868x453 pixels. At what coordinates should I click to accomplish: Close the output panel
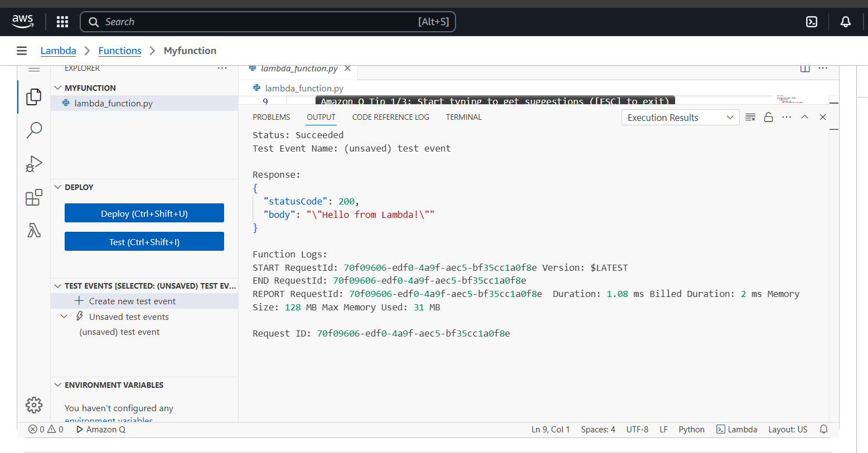[x=823, y=117]
